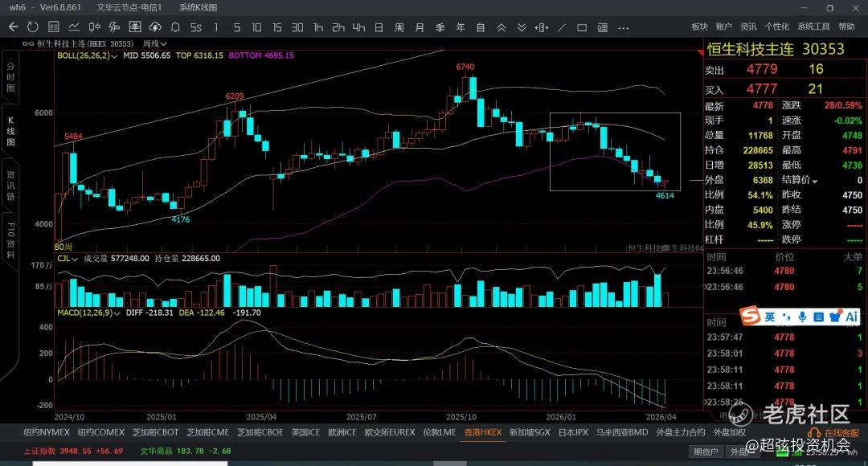Open the 板块 menu

(700, 27)
